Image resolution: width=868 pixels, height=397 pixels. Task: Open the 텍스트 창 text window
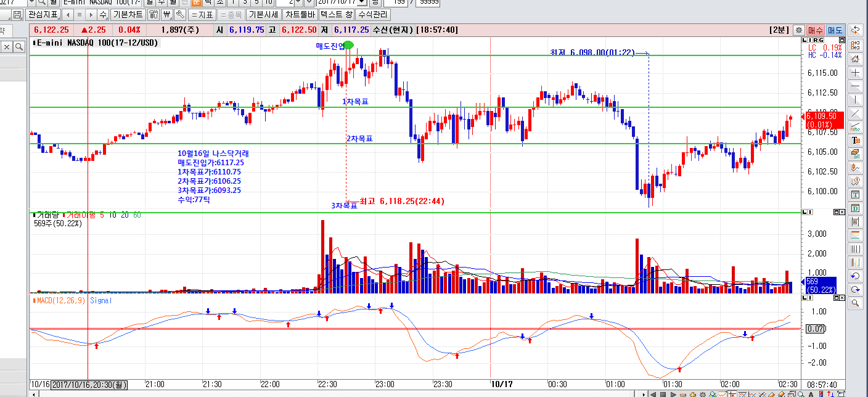click(x=337, y=14)
